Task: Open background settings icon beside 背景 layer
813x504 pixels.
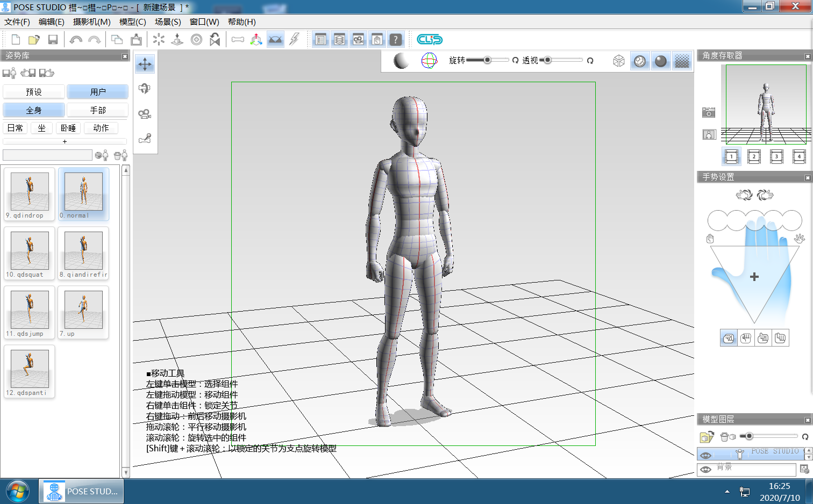Action: point(804,469)
